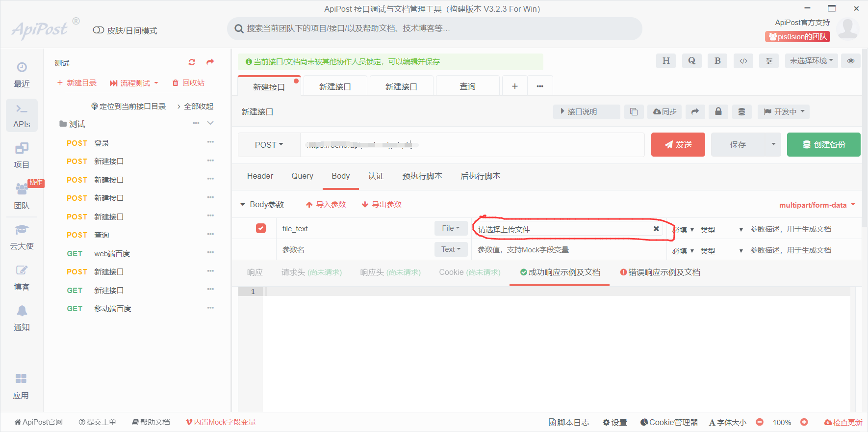Click the search box at top

point(434,28)
